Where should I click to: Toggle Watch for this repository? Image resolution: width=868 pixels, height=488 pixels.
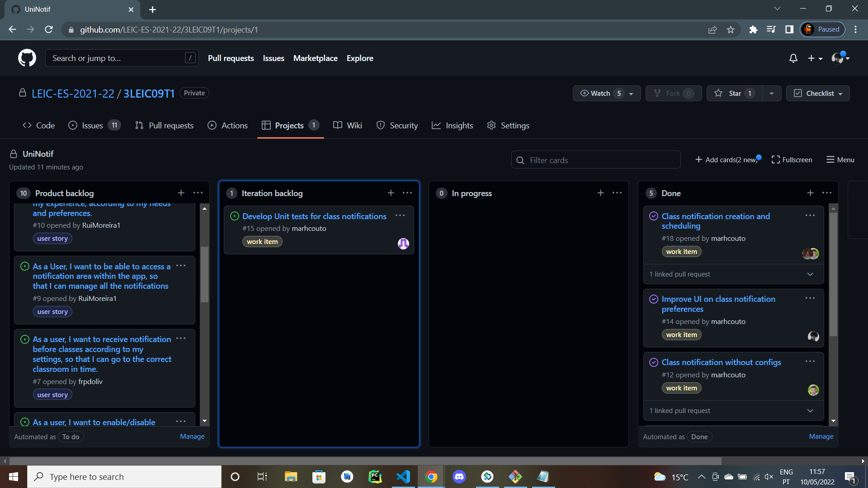[x=601, y=93]
